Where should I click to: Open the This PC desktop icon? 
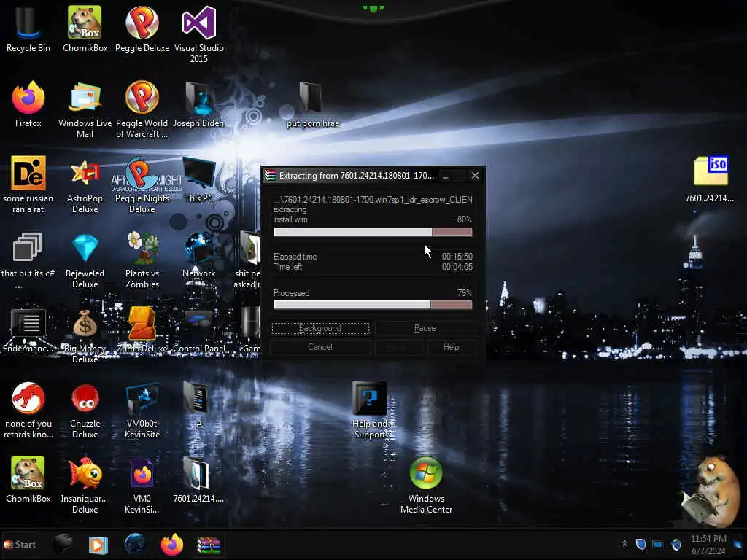(198, 179)
